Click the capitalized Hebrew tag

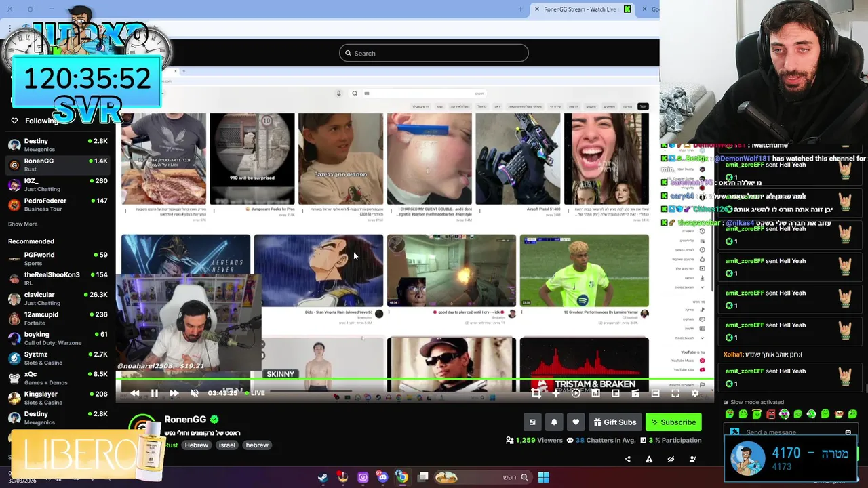197,445
